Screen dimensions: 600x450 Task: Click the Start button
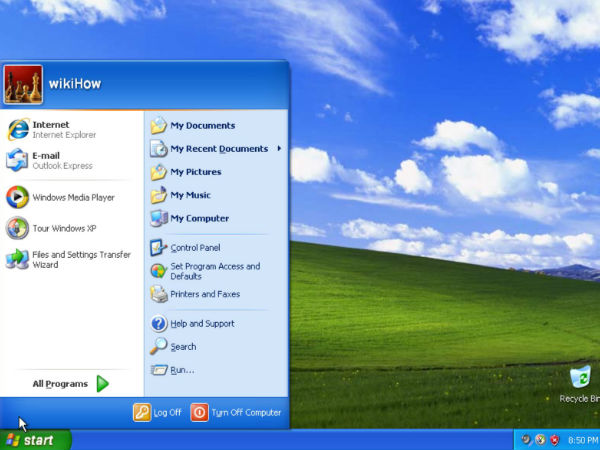click(36, 440)
